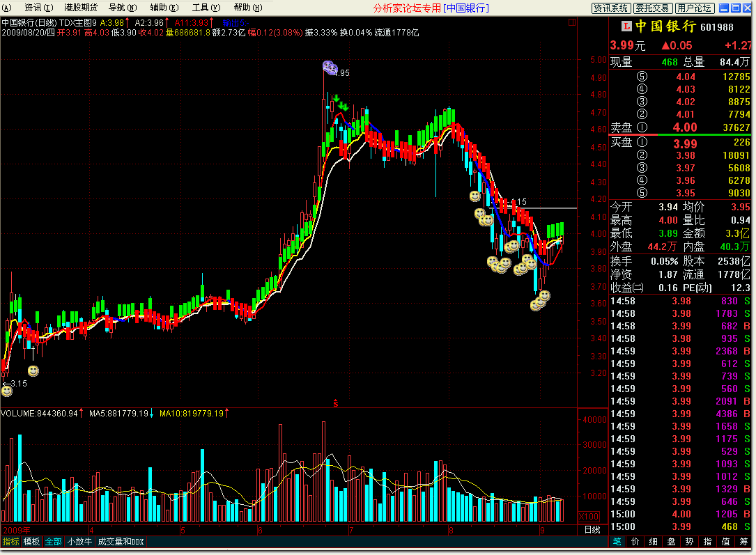
Task: Click sell level ⑤ price 4.04
Action: point(686,77)
